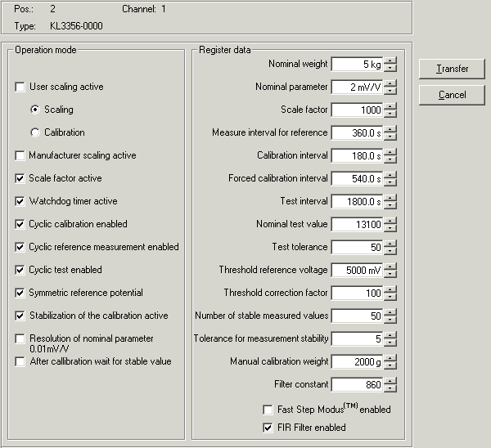This screenshot has height=448, width=491.
Task: Decrease Test interval with down arrow
Action: [x=390, y=205]
